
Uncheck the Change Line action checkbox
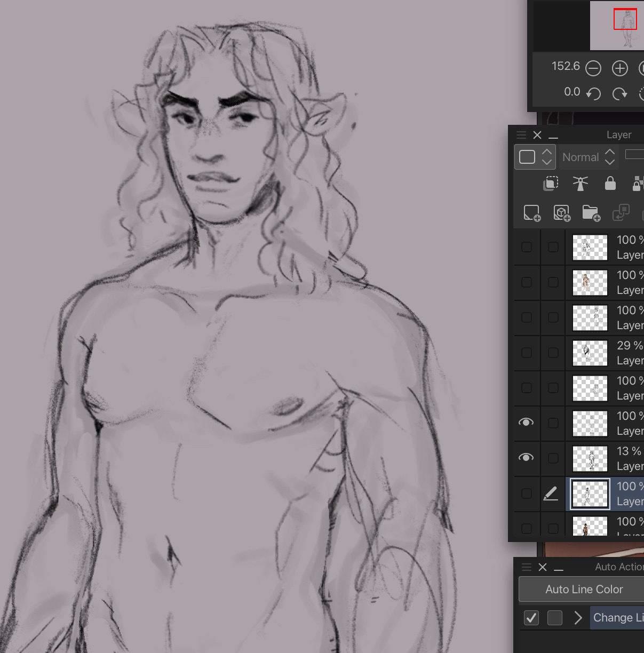coord(531,618)
